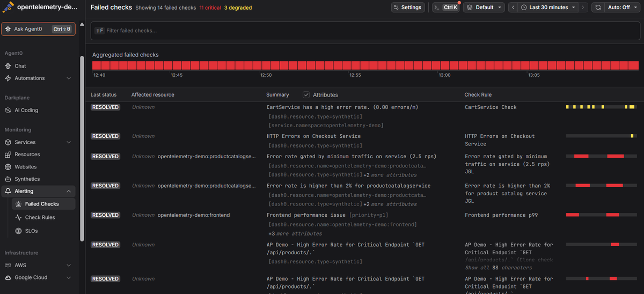
Task: Collapse the Alerting section chevron
Action: click(x=69, y=191)
